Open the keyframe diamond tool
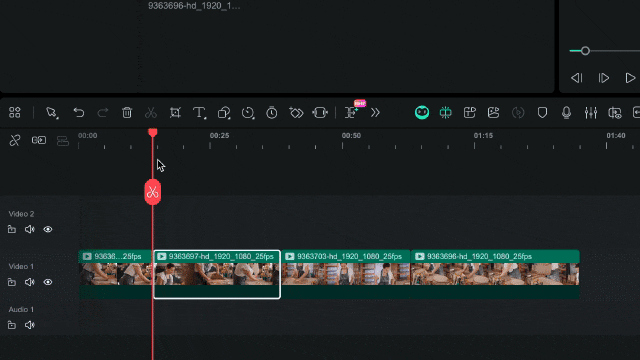The height and width of the screenshot is (360, 640). click(x=296, y=112)
